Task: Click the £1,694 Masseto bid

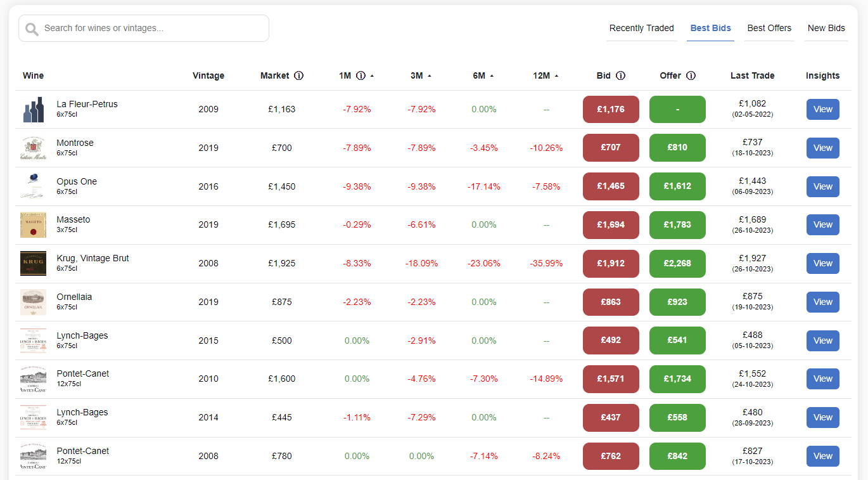Action: click(x=611, y=224)
